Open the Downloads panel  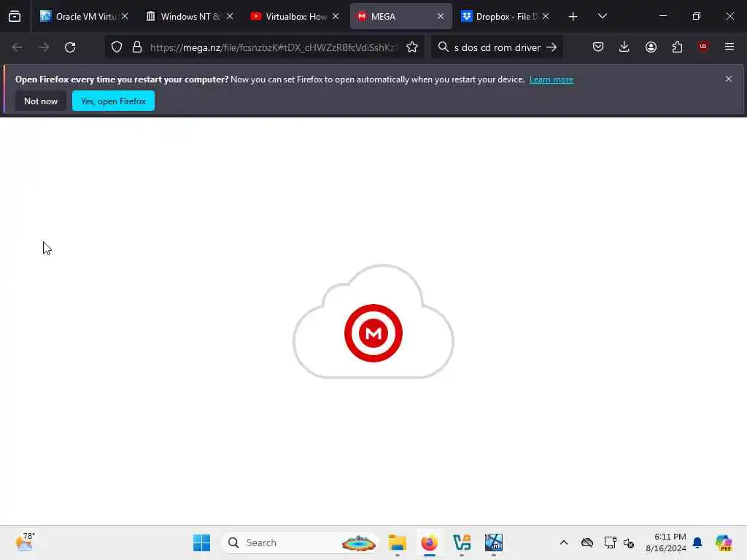coord(624,47)
